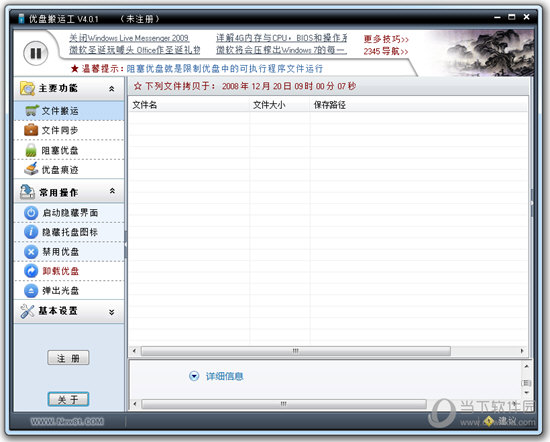Screen dimensions: 550x442
Task: Select 文件搬运 menu entry
Action: (69, 111)
